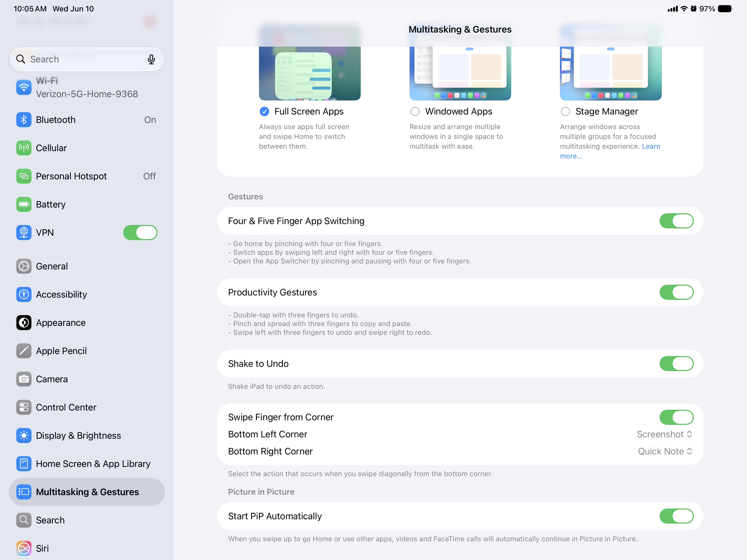Tap the alarm icon in status bar
The image size is (747, 560).
pyautogui.click(x=694, y=9)
